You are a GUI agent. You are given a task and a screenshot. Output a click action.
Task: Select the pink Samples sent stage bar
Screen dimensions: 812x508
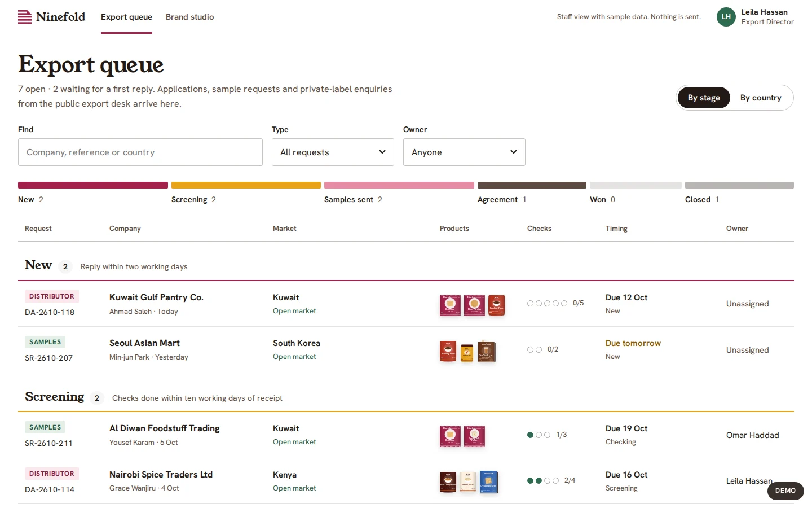click(399, 185)
